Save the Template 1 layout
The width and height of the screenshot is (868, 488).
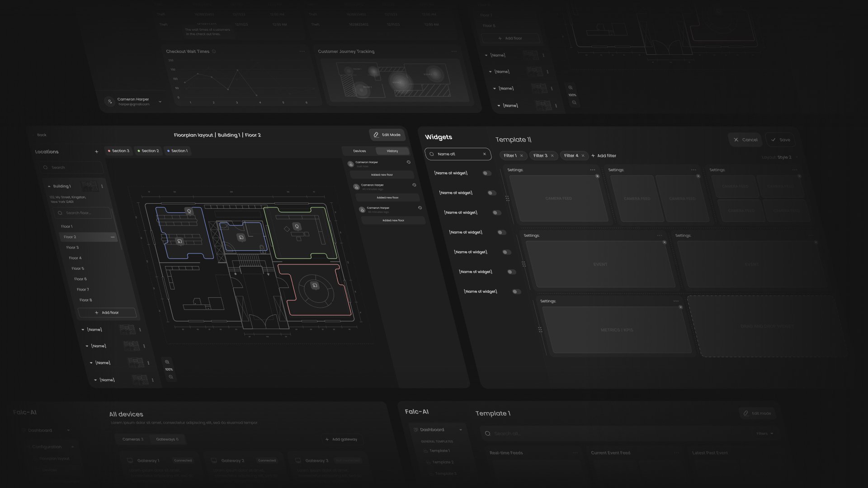point(781,140)
